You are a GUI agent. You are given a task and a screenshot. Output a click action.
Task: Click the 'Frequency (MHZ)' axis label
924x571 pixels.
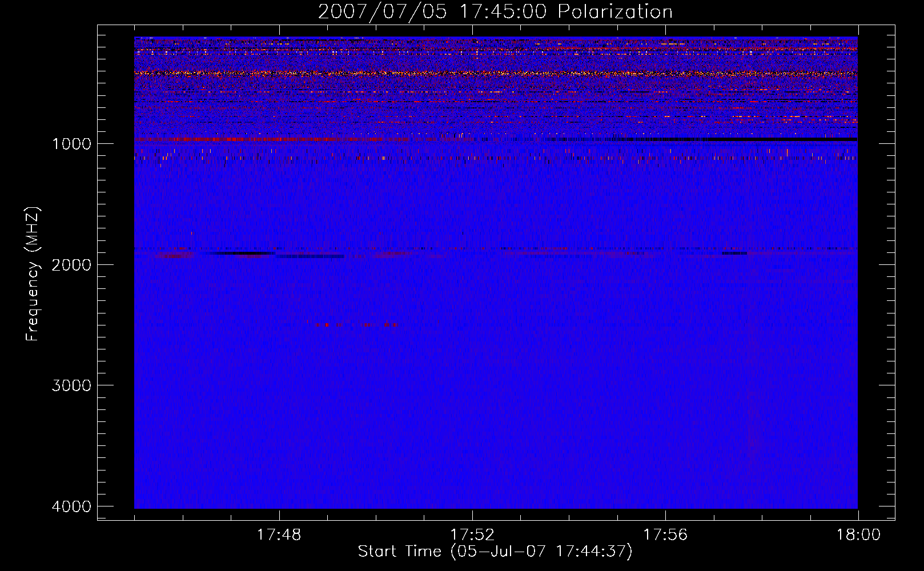tap(33, 274)
